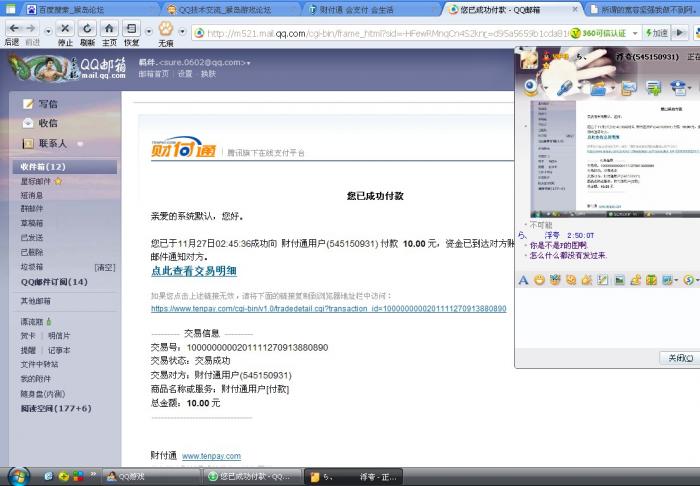Switch to the 财付通 会支付 会生活 tab

tap(372, 9)
